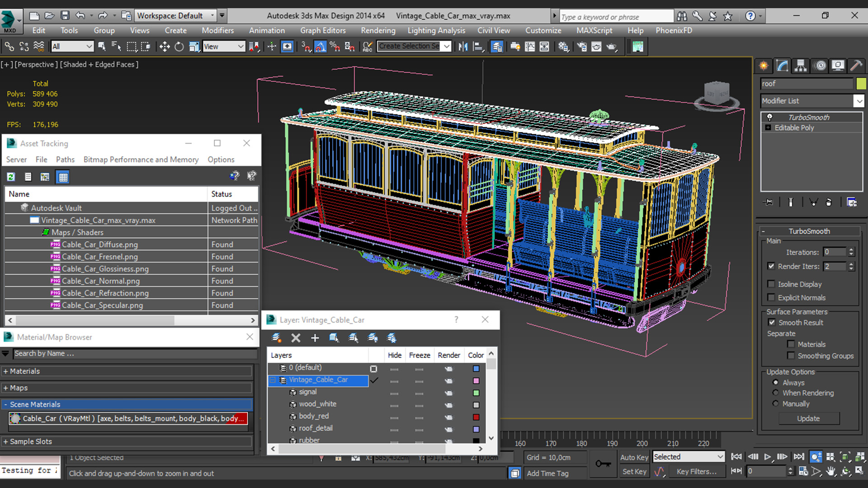Image resolution: width=868 pixels, height=488 pixels.
Task: Click the Zoom Extents All icon
Action: [x=860, y=457]
